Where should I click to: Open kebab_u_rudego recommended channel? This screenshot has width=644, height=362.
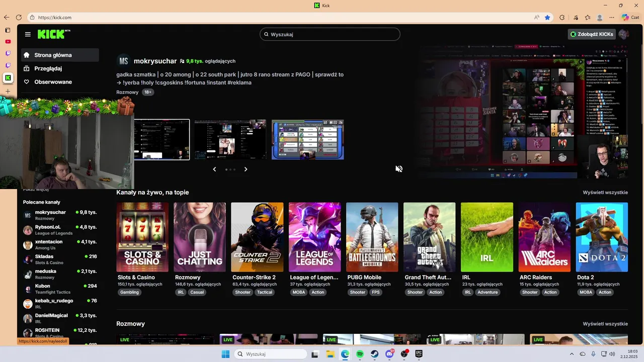[60, 304]
